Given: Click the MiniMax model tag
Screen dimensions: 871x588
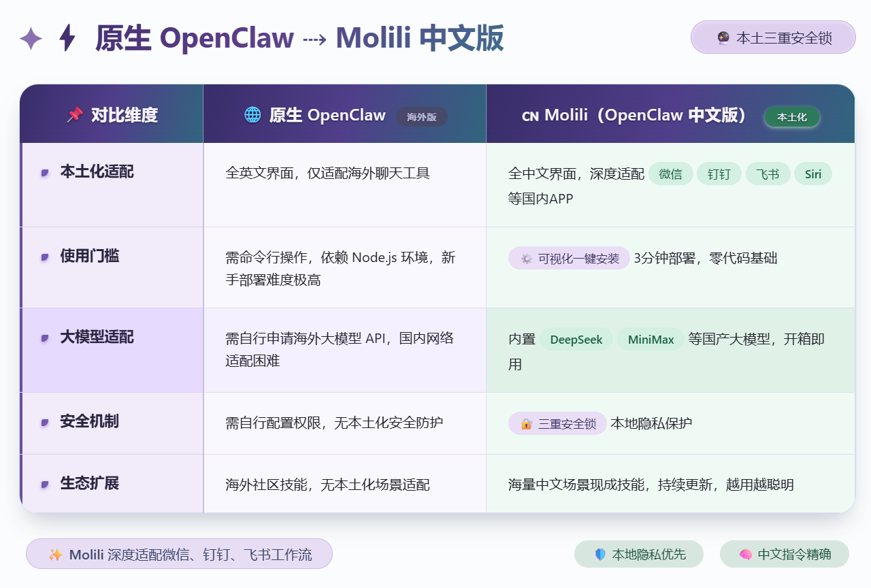Looking at the screenshot, I should [651, 340].
